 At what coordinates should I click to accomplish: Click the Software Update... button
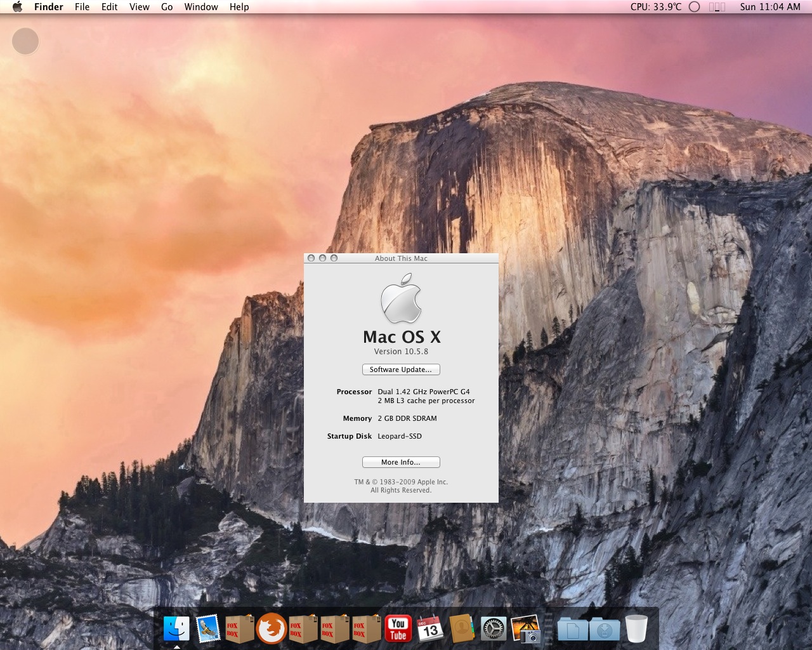(x=401, y=369)
